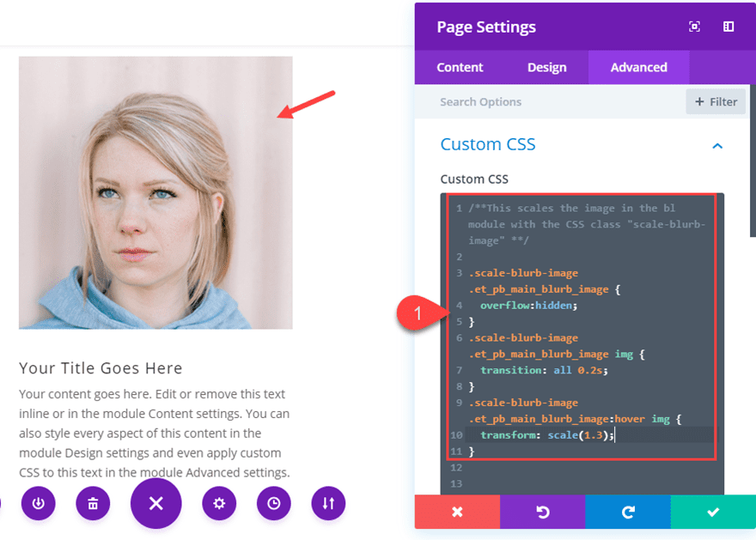
Task: Undo the last change with the purple undo icon
Action: [542, 512]
